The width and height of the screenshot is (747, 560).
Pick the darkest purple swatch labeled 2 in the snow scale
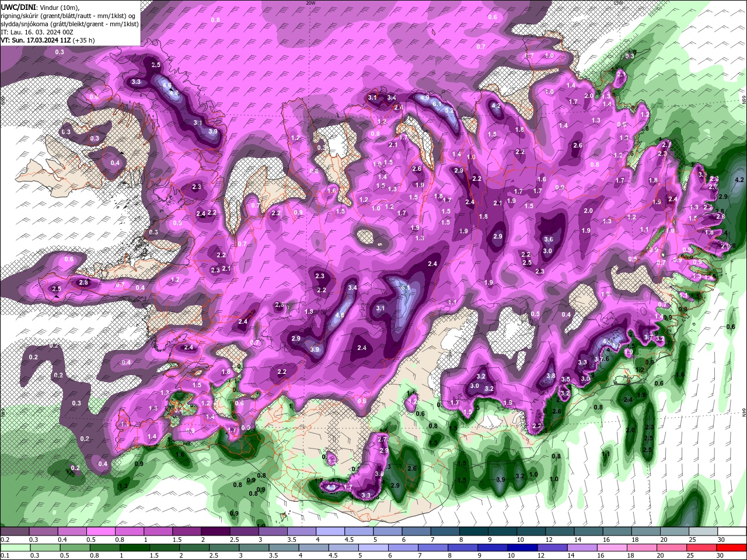pyautogui.click(x=215, y=531)
